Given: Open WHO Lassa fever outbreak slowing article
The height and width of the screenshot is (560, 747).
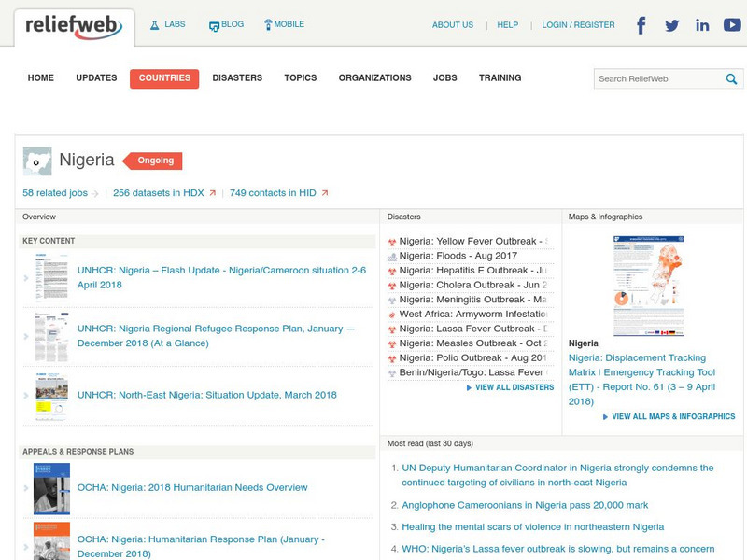Looking at the screenshot, I should [x=557, y=549].
